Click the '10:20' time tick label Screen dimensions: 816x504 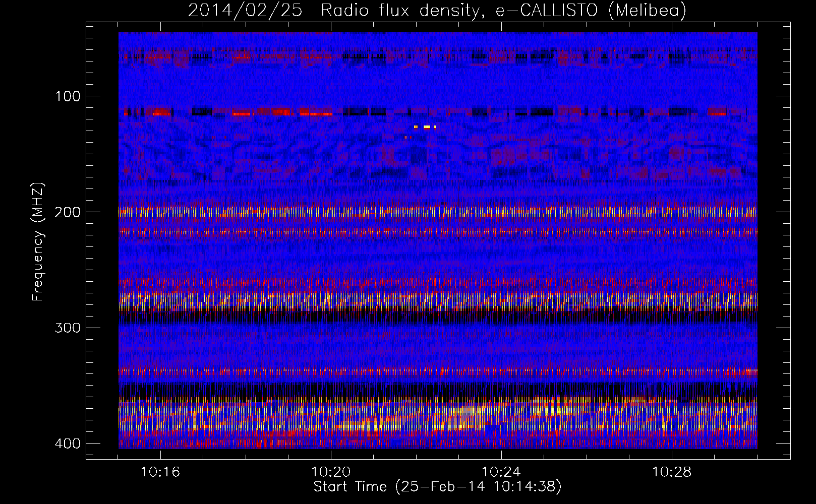click(x=331, y=472)
